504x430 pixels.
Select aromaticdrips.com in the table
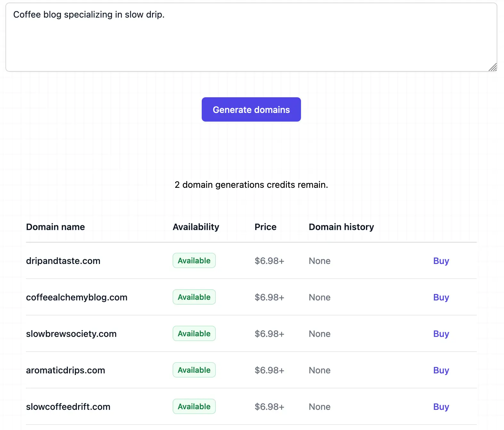tap(65, 370)
